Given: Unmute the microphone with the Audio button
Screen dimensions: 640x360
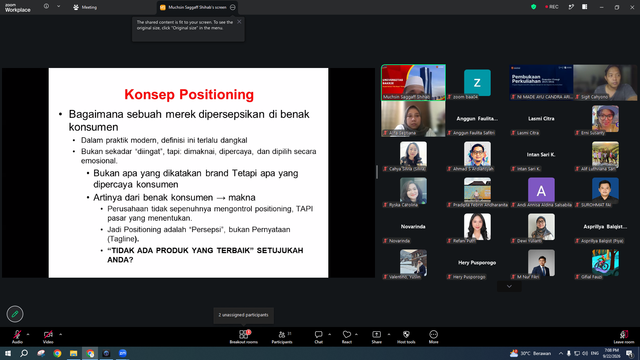Looking at the screenshot, I should (x=17, y=336).
